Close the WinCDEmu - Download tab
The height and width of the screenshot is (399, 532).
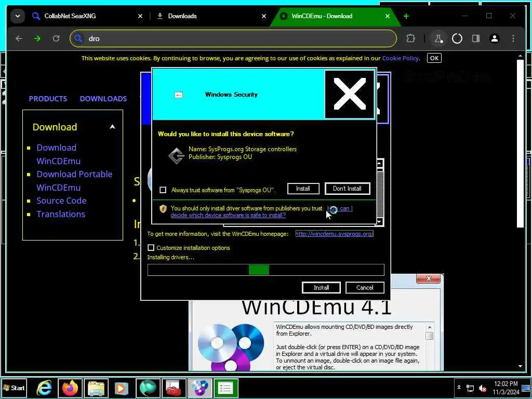coord(388,16)
